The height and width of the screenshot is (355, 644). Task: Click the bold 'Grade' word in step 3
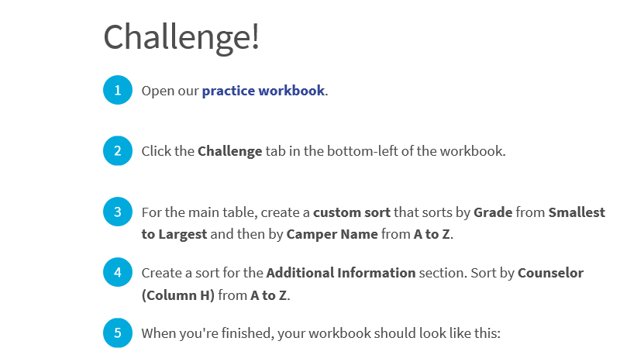(493, 212)
